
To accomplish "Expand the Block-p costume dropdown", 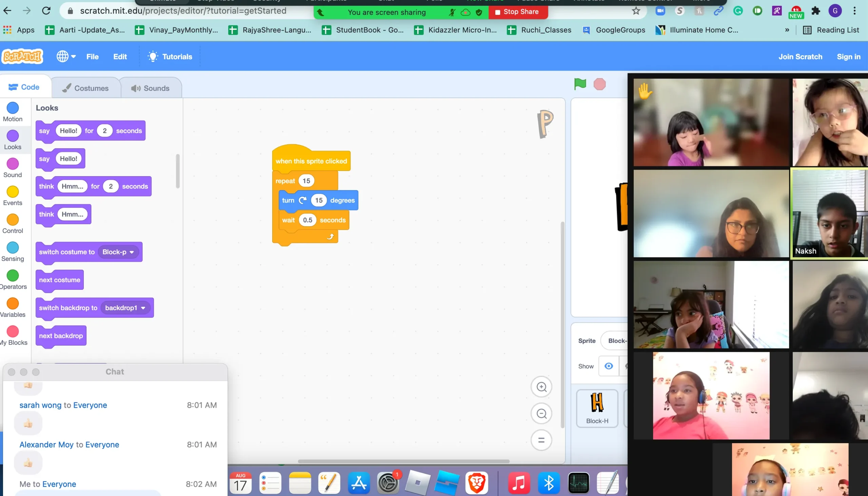I will (132, 252).
